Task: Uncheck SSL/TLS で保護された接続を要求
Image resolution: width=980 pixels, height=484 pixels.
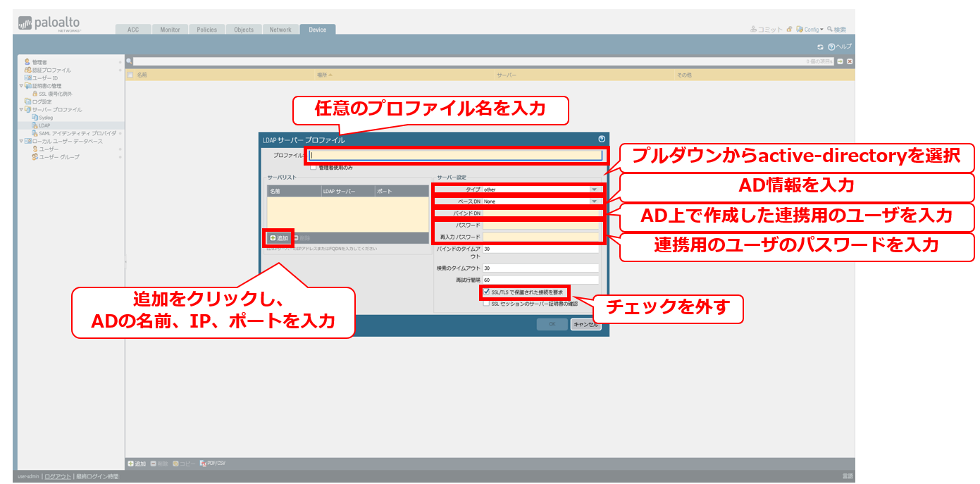Action: [x=487, y=291]
